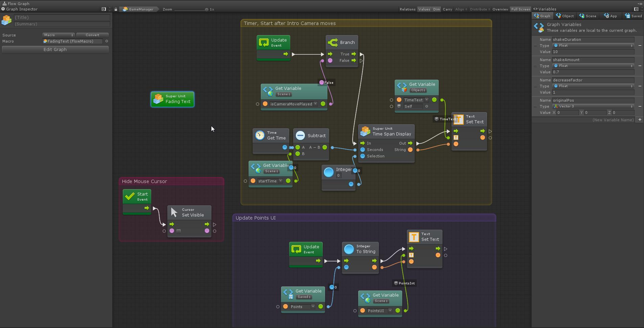Click the Time Span Display super unit icon

click(365, 131)
